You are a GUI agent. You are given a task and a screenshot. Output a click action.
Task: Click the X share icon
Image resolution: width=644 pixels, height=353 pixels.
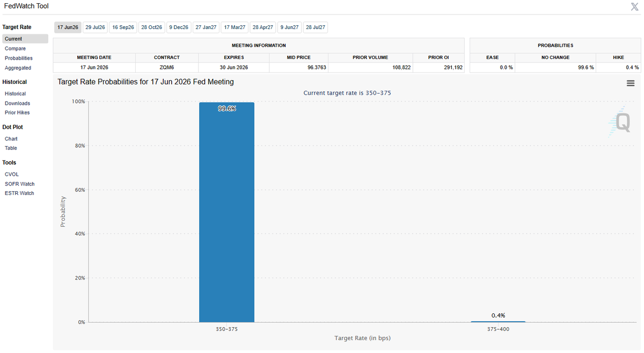click(634, 6)
